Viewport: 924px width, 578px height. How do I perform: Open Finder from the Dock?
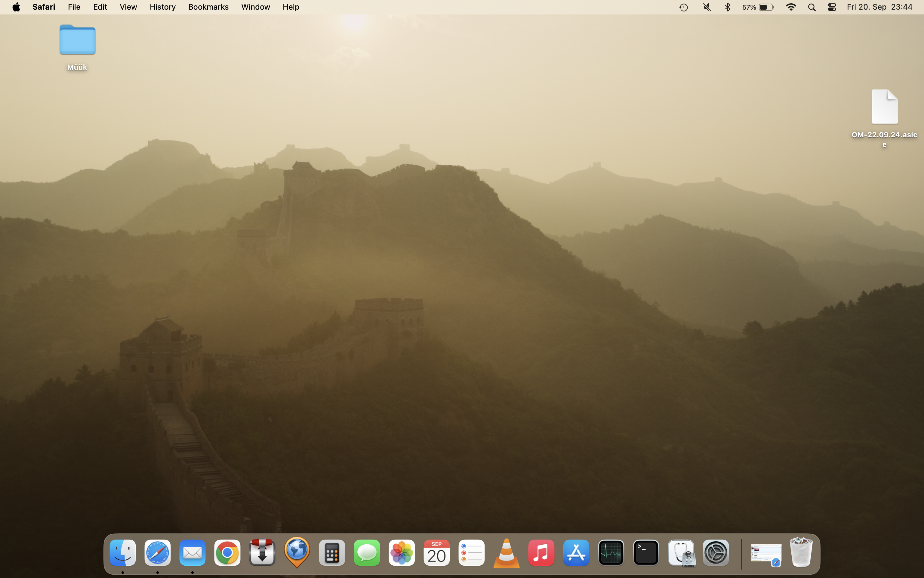(122, 553)
